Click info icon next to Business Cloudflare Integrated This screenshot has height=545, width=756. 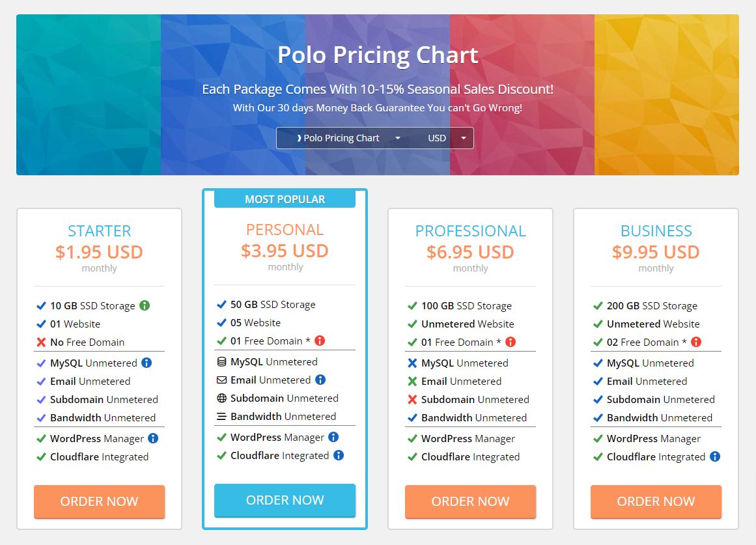(x=715, y=456)
